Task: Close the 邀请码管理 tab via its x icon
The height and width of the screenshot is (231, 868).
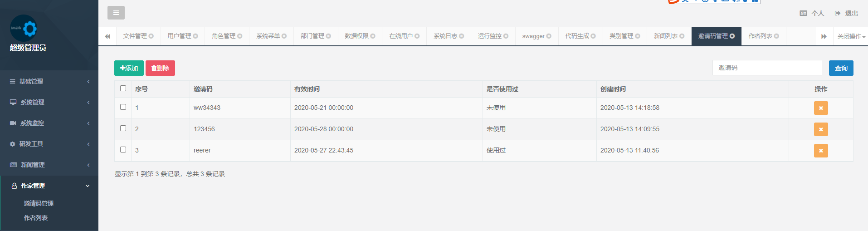Action: [732, 36]
